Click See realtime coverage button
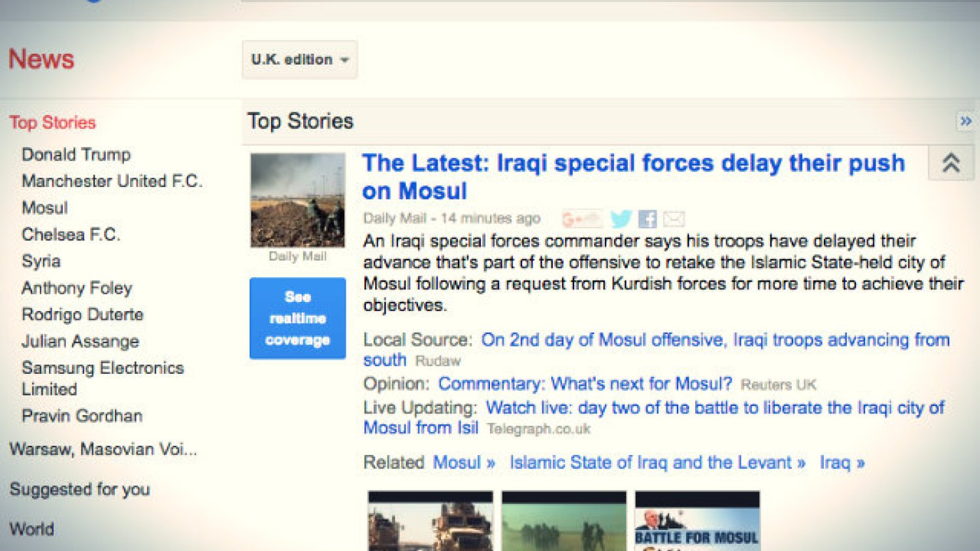 pyautogui.click(x=298, y=318)
